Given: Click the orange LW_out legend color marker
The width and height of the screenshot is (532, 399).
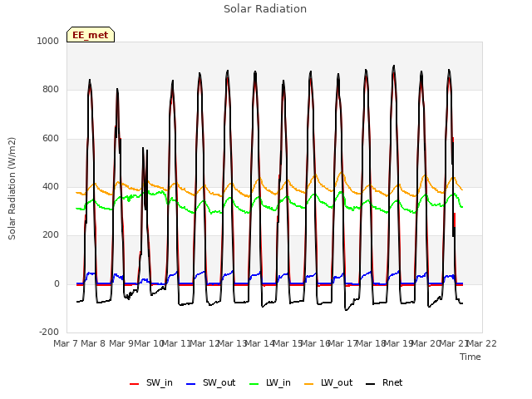Looking at the screenshot, I should [x=309, y=384].
